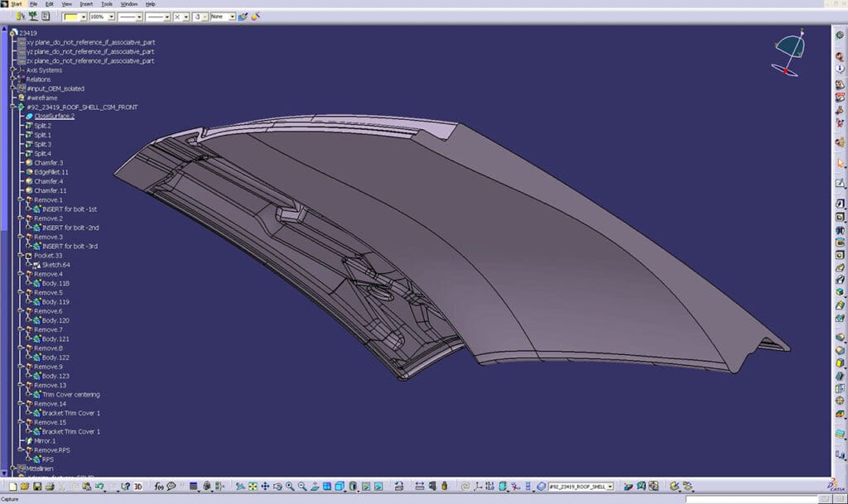Click the Save disk icon
The width and height of the screenshot is (848, 504).
click(37, 487)
